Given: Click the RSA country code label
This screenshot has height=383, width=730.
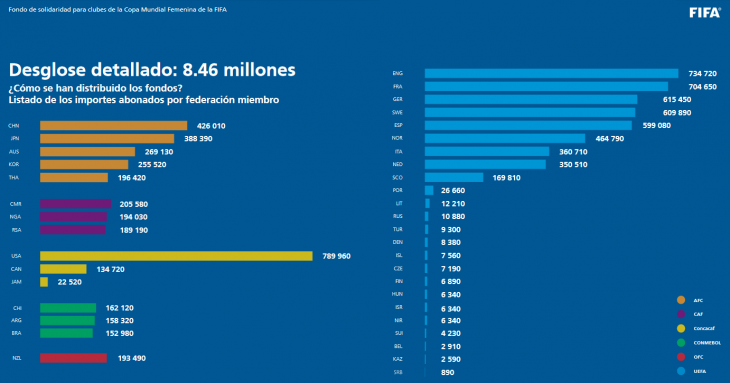Looking at the screenshot, I should point(16,230).
